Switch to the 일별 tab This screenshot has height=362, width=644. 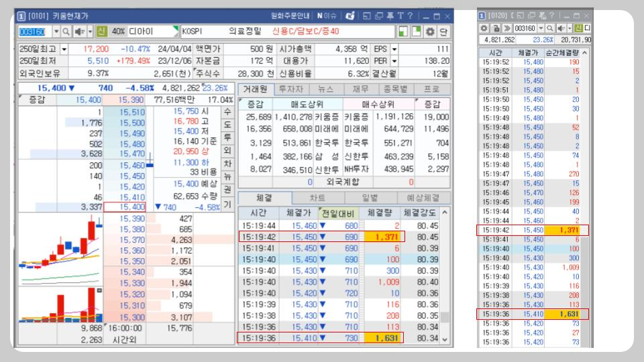(370, 198)
